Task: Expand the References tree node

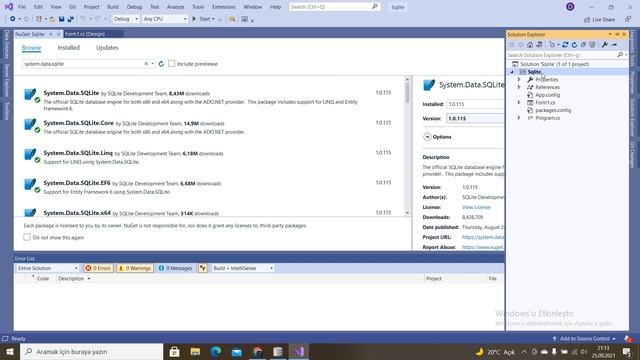Action: (519, 87)
